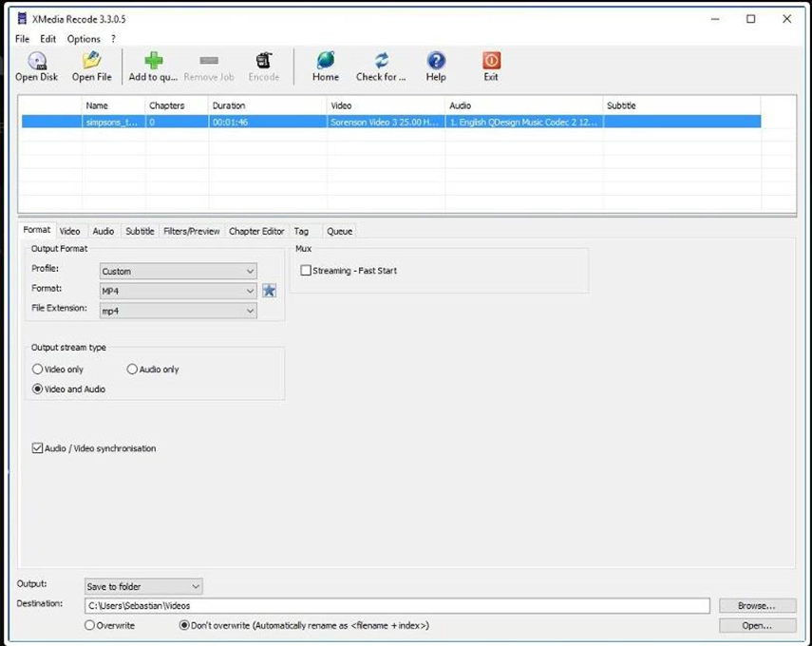Click the Sorenson Video 3 cell
This screenshot has height=646, width=812.
coord(386,123)
